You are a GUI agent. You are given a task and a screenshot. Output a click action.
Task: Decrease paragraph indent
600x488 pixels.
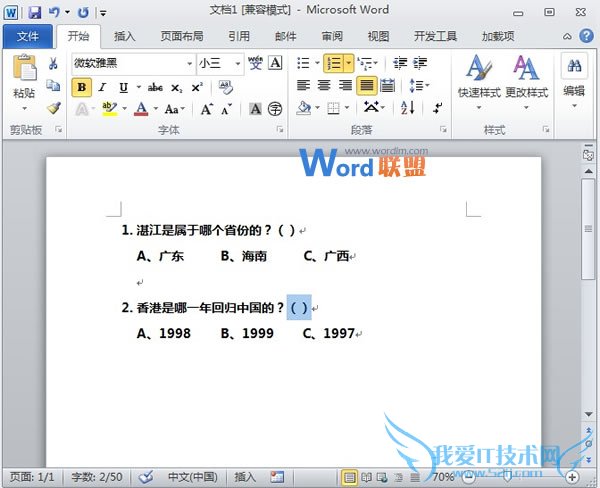(x=400, y=63)
